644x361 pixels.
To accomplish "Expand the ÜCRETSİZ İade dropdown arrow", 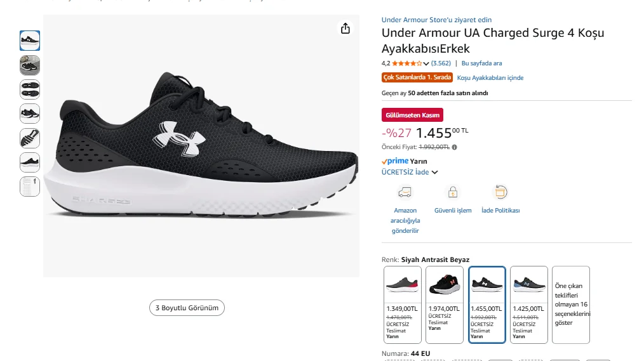I will (x=435, y=172).
